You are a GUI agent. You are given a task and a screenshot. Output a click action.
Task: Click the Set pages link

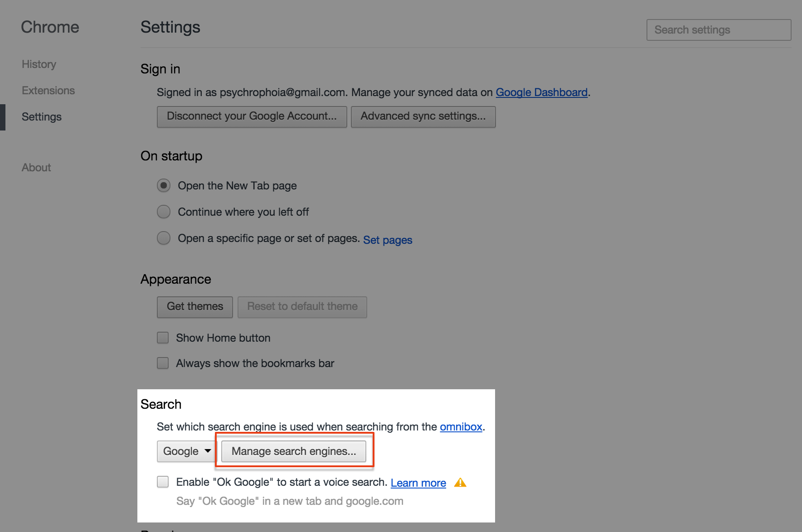[388, 240]
